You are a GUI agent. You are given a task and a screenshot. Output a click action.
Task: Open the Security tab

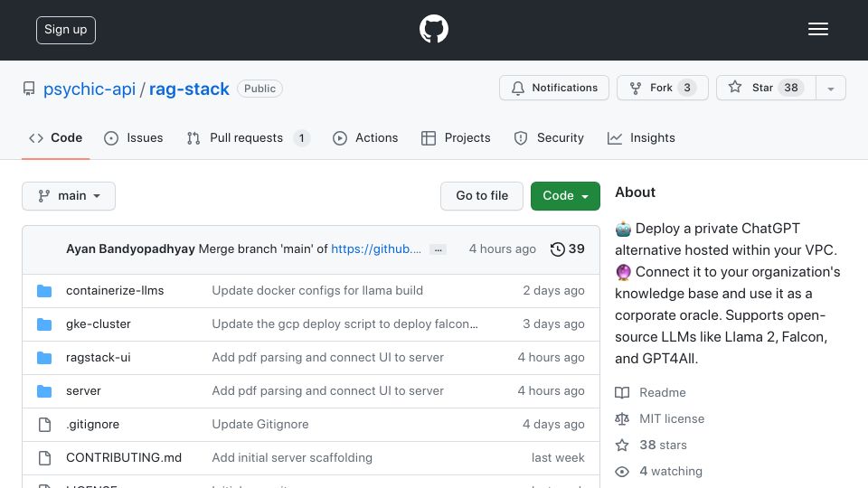click(x=549, y=137)
